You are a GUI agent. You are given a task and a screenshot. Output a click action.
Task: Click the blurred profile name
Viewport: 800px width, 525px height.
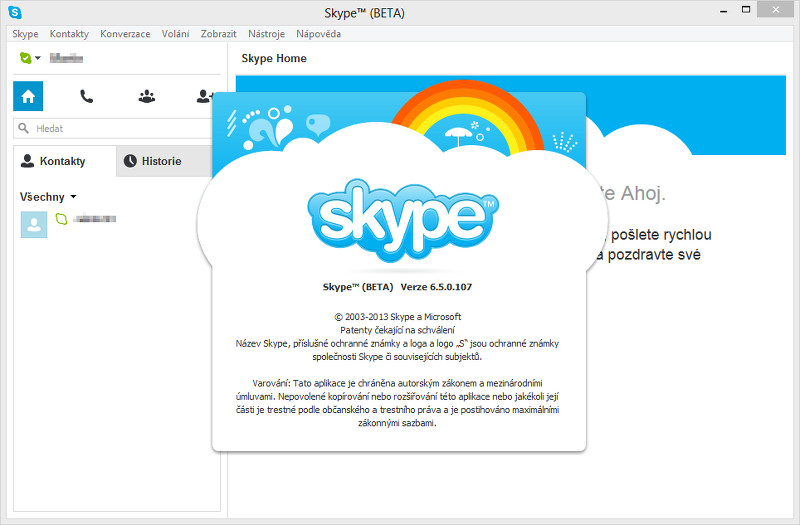pos(66,58)
